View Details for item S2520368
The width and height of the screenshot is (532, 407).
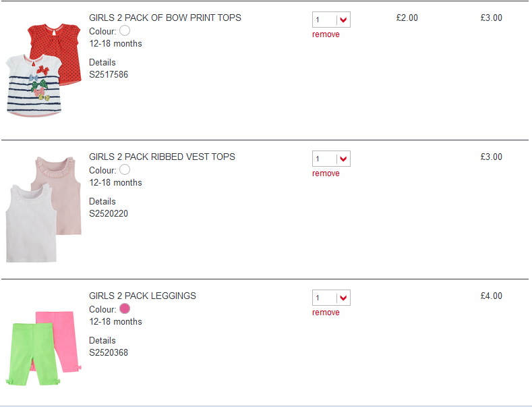102,340
